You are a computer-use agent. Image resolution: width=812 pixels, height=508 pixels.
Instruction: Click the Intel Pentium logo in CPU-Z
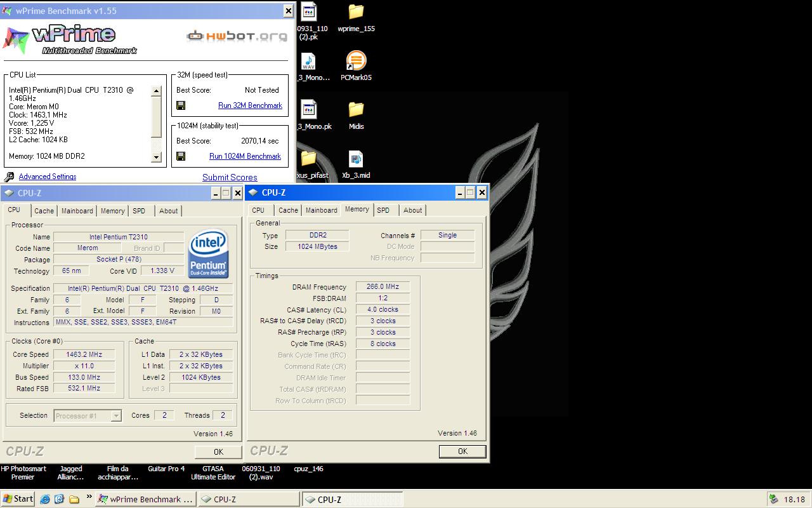tap(208, 255)
